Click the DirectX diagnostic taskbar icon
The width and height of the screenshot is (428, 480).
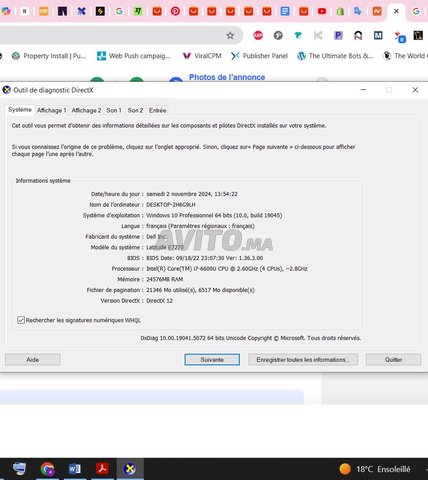pyautogui.click(x=130, y=469)
